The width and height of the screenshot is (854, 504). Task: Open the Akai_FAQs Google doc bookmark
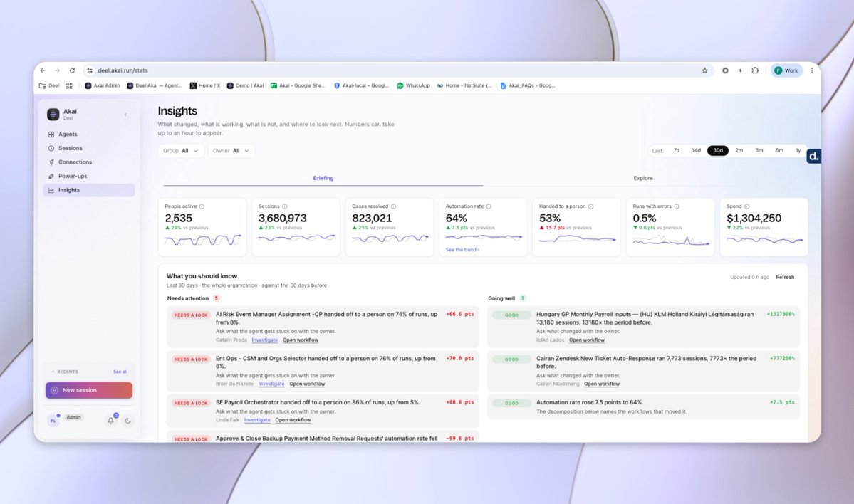tap(528, 85)
